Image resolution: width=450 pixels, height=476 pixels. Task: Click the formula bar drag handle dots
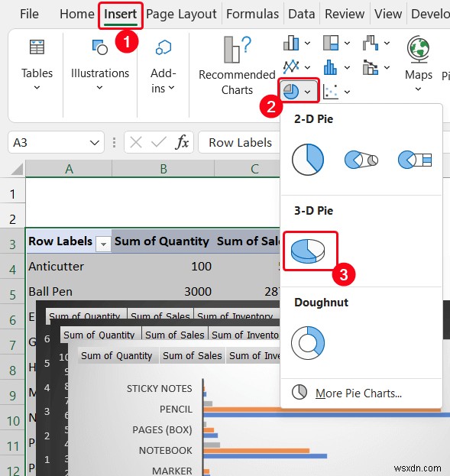click(114, 142)
